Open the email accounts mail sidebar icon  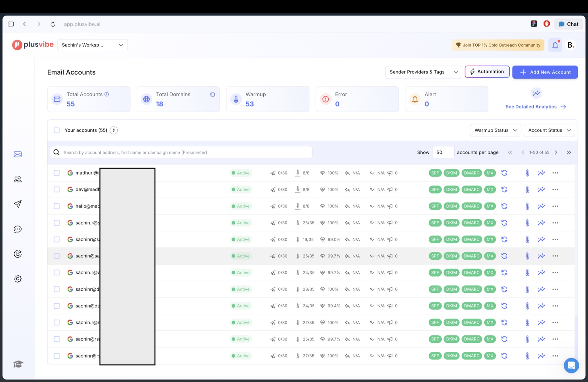(x=18, y=154)
